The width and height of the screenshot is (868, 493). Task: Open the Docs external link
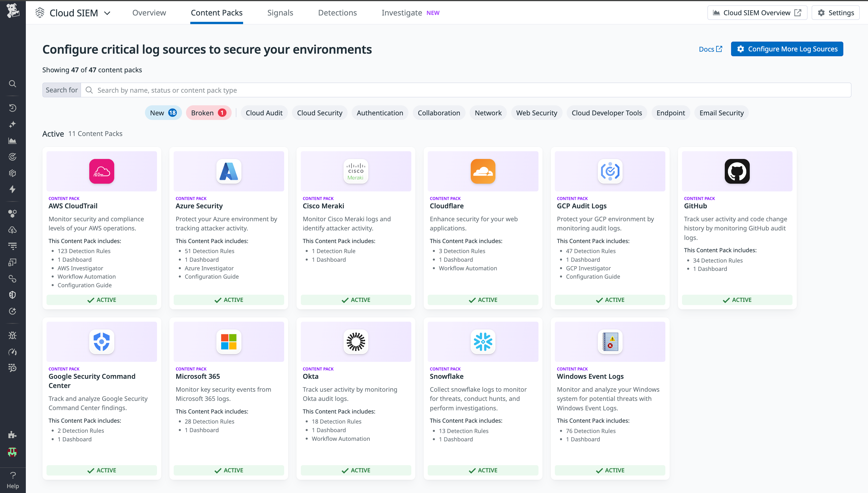click(710, 49)
